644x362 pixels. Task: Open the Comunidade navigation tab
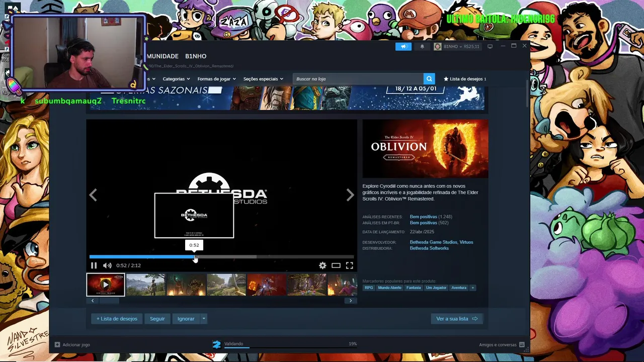(162, 56)
